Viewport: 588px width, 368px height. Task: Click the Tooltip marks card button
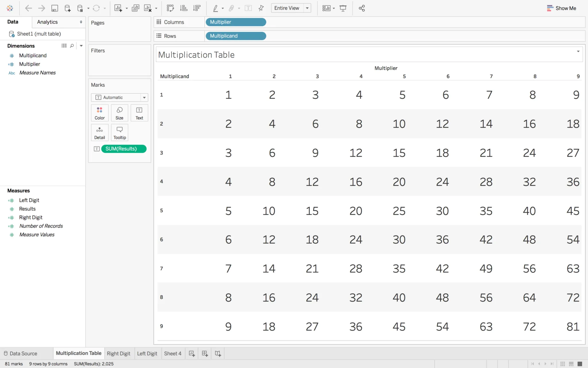point(119,133)
